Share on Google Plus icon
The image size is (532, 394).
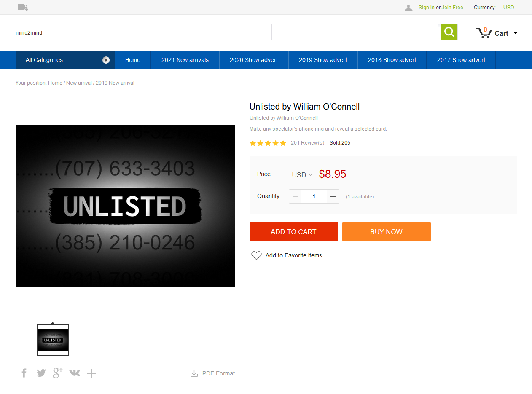click(x=58, y=373)
